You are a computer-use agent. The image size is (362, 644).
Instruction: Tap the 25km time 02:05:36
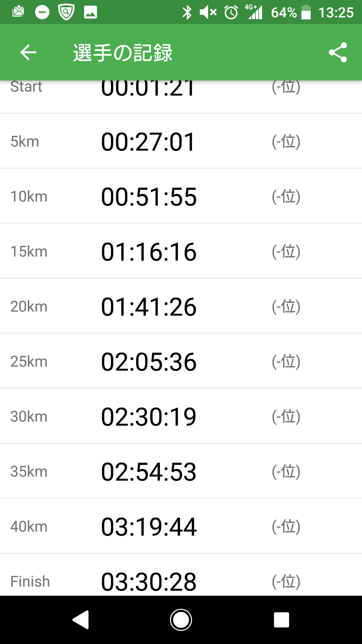click(148, 362)
